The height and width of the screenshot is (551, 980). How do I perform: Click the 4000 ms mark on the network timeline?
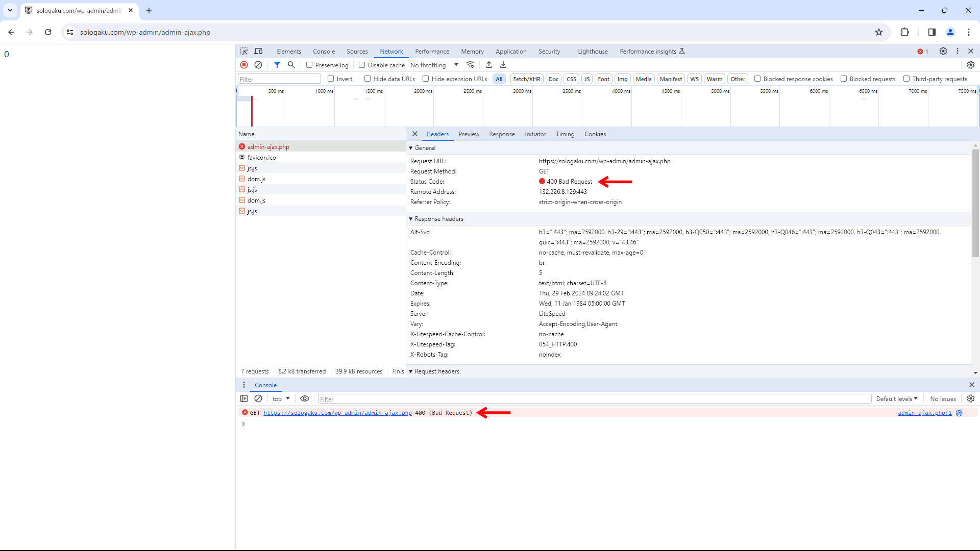pyautogui.click(x=621, y=91)
